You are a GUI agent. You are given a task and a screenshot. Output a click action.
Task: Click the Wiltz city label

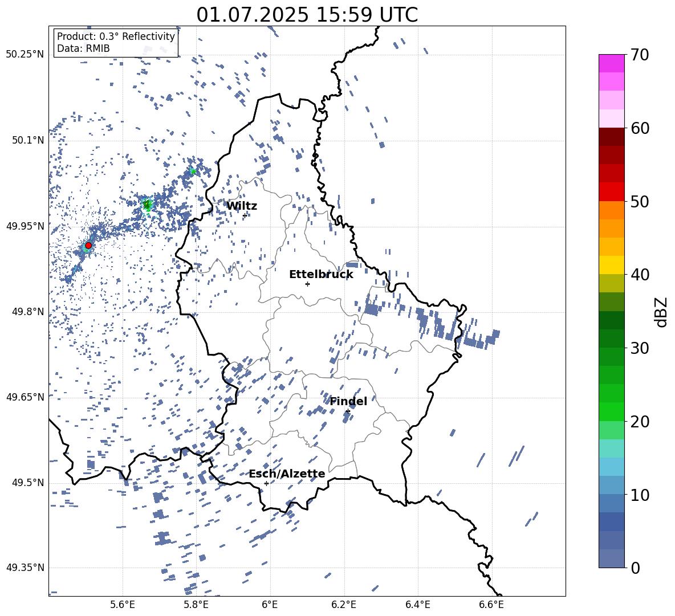pos(242,206)
